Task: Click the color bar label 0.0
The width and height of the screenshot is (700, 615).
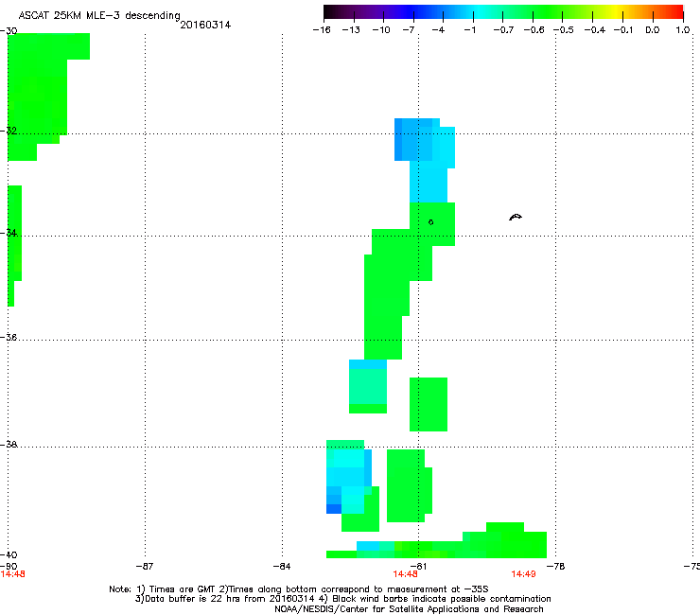Action: point(653,30)
